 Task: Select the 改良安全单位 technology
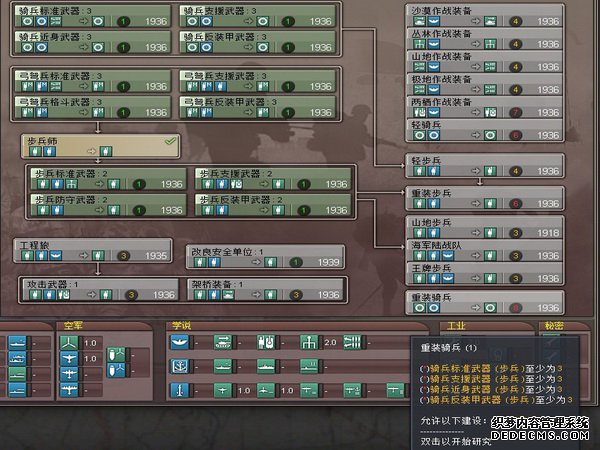click(266, 257)
